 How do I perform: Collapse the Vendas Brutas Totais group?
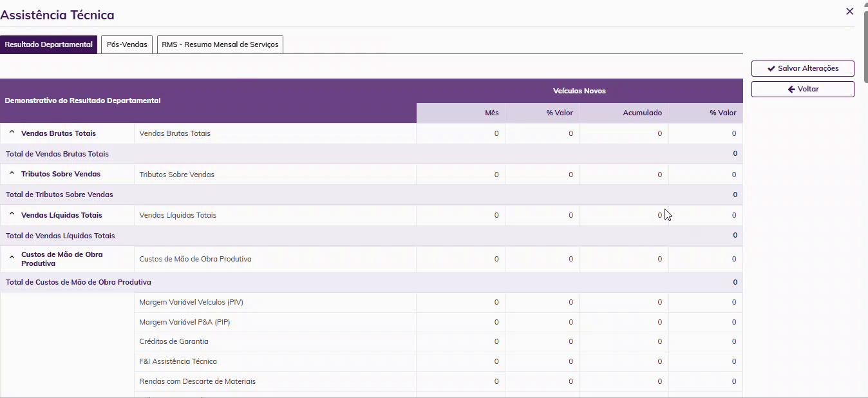pos(12,133)
